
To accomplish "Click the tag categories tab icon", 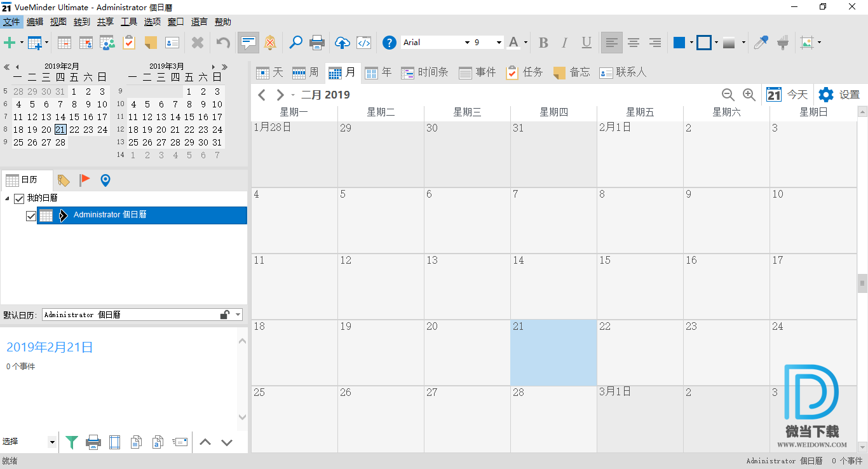I will (64, 180).
